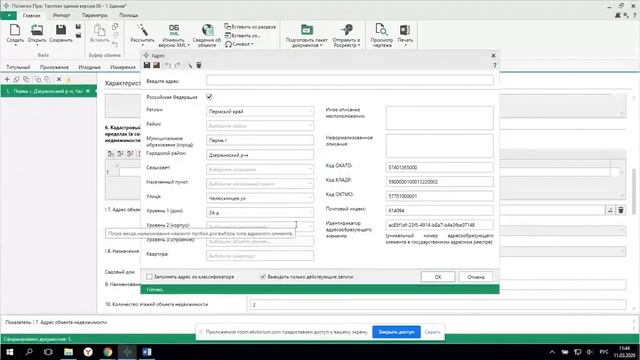The image size is (640, 360).
Task: Click the Скрыть link in sharing bar
Action: tap(432, 332)
